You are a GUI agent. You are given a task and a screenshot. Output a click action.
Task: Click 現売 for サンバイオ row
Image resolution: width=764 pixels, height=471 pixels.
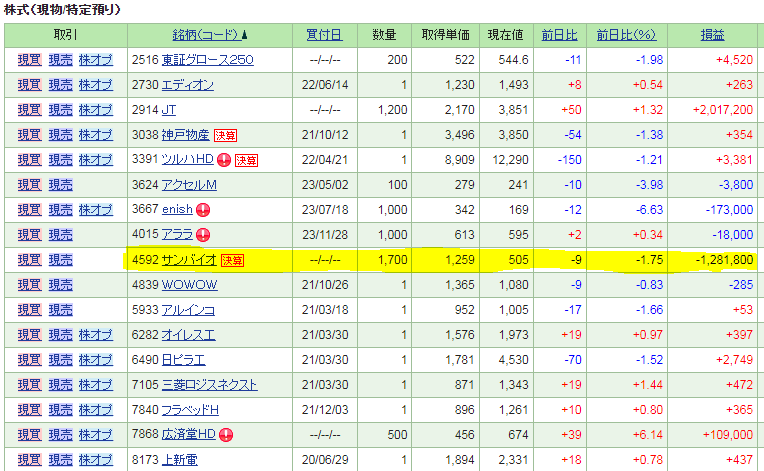(x=60, y=260)
